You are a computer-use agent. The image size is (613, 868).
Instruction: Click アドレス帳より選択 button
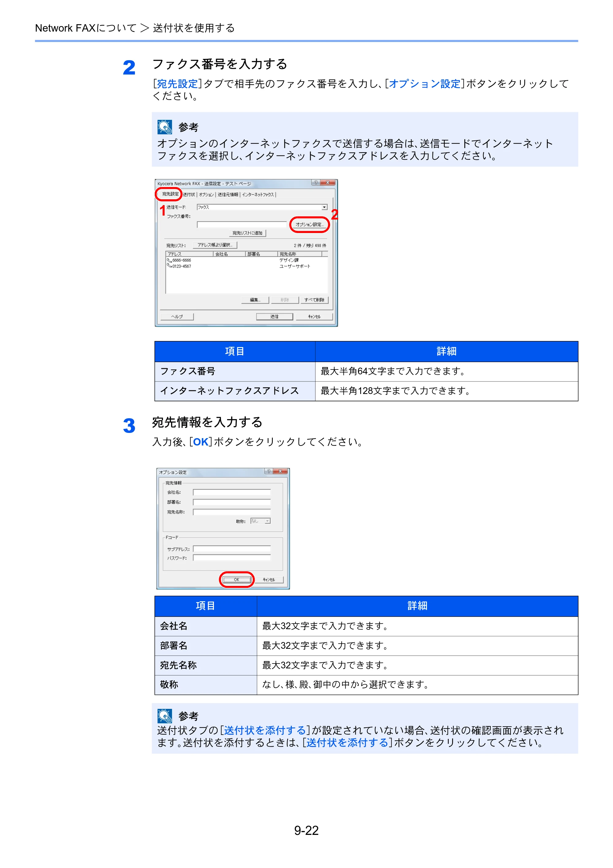point(215,245)
